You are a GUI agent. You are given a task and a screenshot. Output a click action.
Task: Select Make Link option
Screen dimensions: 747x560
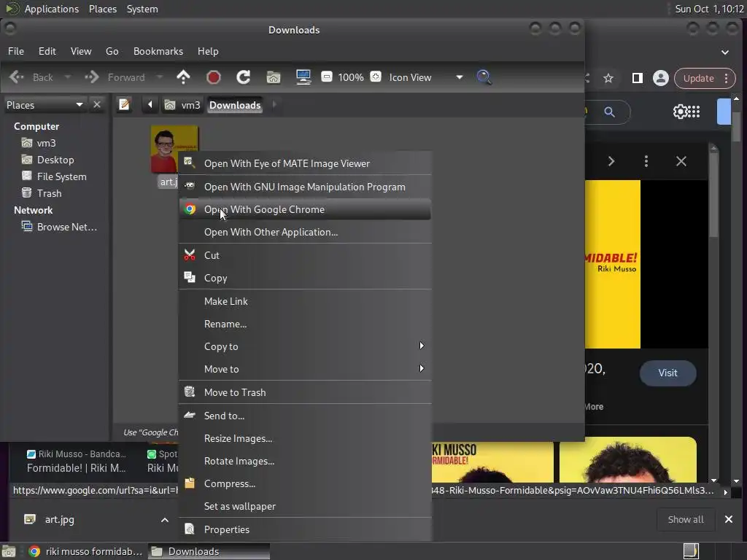305,301
